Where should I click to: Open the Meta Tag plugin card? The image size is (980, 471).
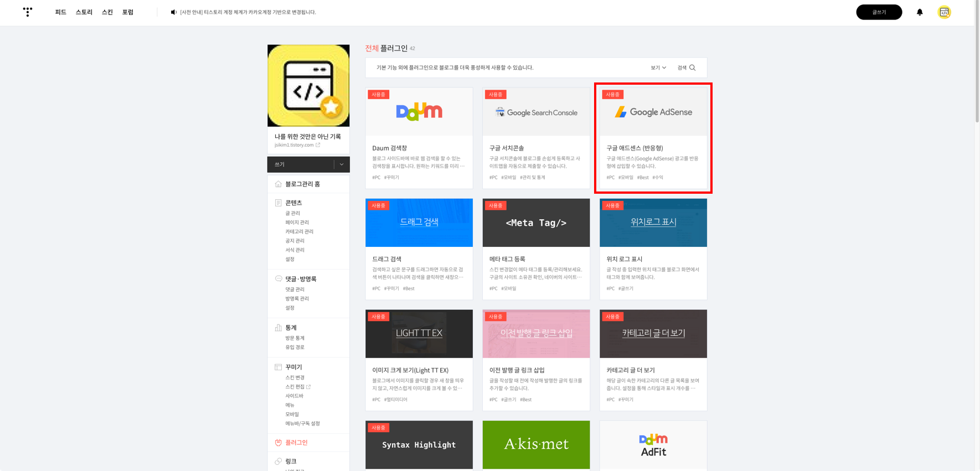click(x=536, y=249)
